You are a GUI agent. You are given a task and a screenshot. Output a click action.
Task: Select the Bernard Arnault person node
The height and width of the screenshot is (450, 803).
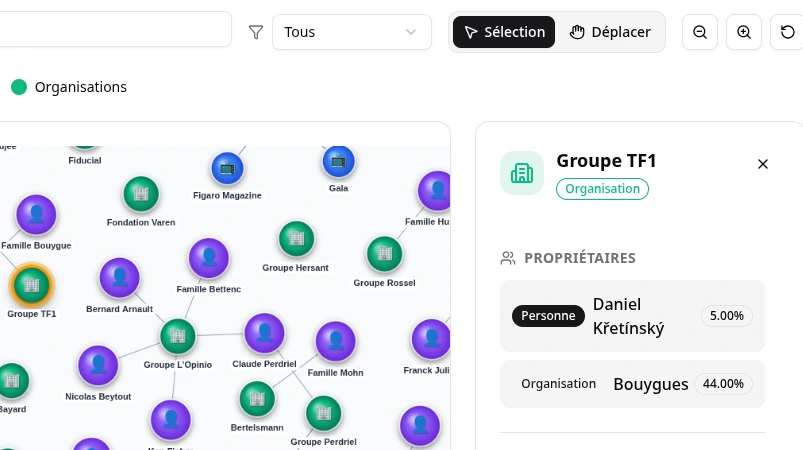click(x=119, y=279)
